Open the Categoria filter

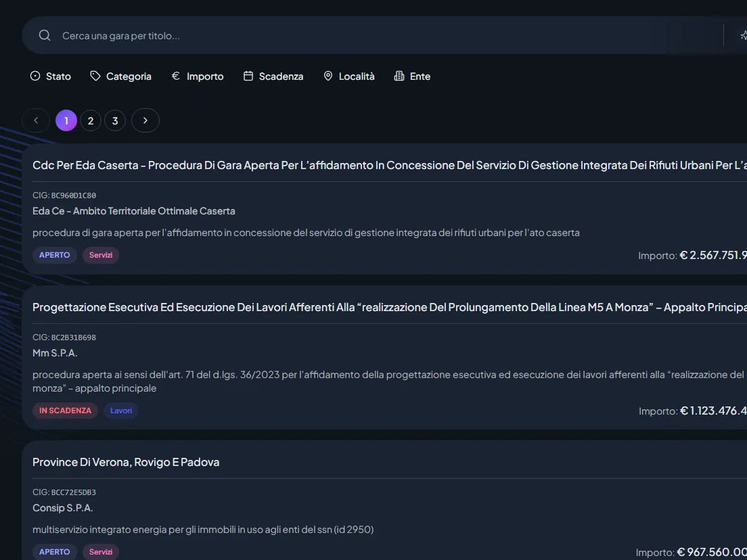121,76
